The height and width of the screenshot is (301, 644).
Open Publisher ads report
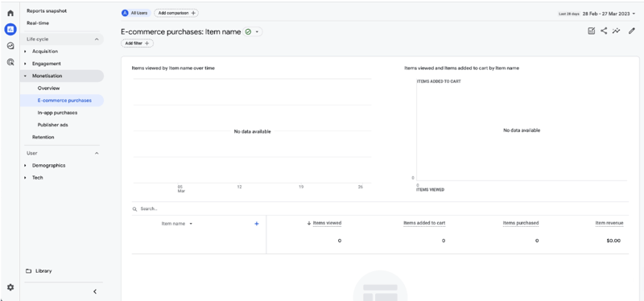click(x=52, y=125)
